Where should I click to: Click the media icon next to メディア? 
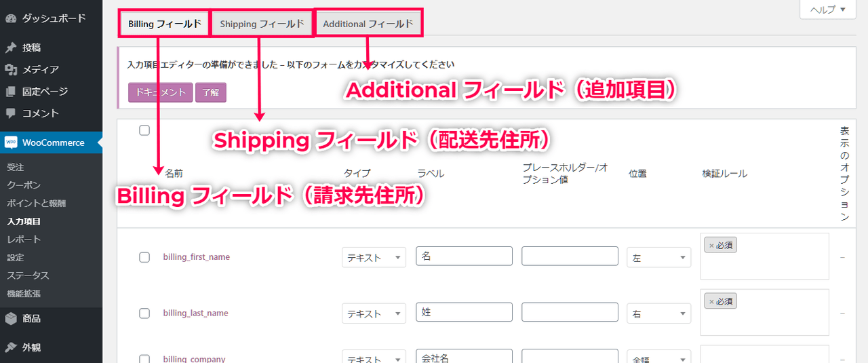click(11, 69)
